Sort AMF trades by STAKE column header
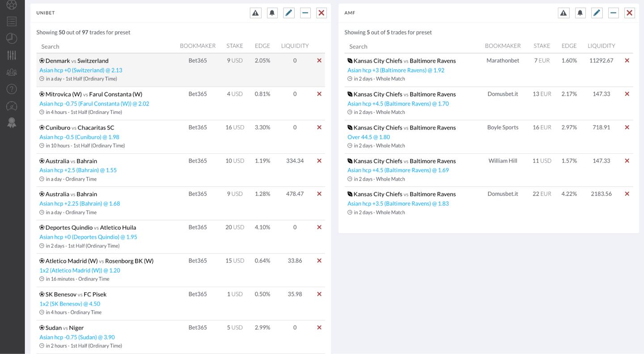Image resolution: width=644 pixels, height=354 pixels. pos(542,46)
